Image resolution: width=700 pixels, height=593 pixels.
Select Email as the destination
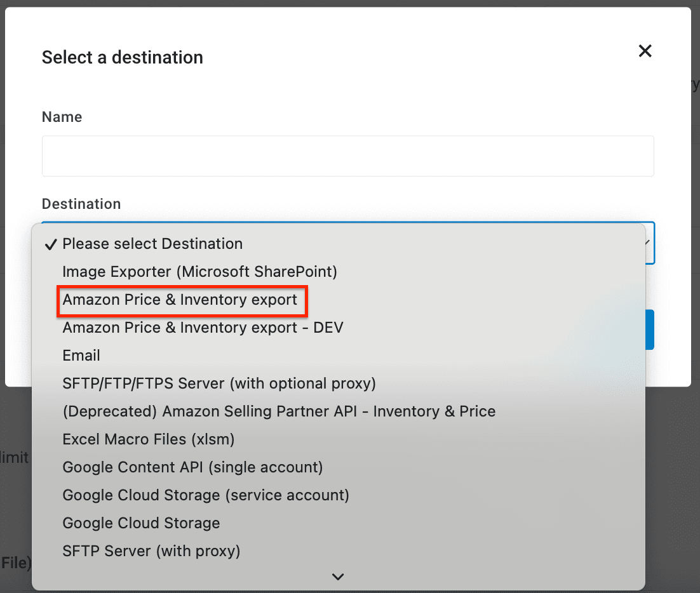tap(81, 356)
